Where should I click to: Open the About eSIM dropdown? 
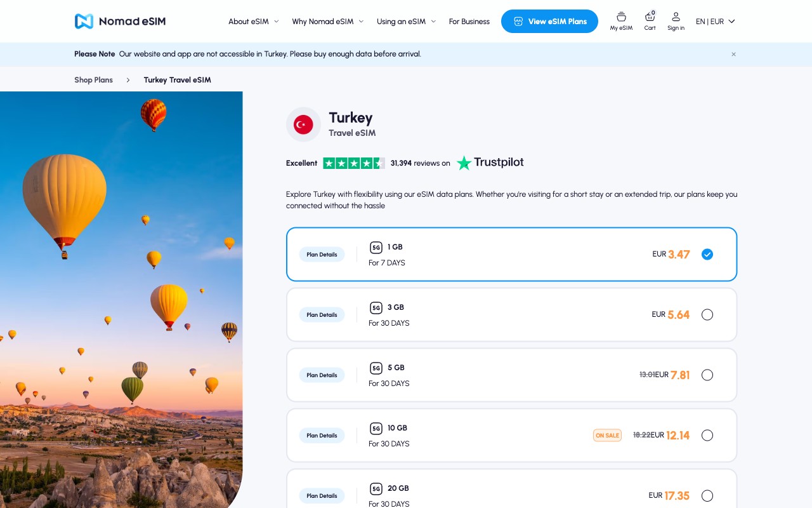pyautogui.click(x=252, y=21)
